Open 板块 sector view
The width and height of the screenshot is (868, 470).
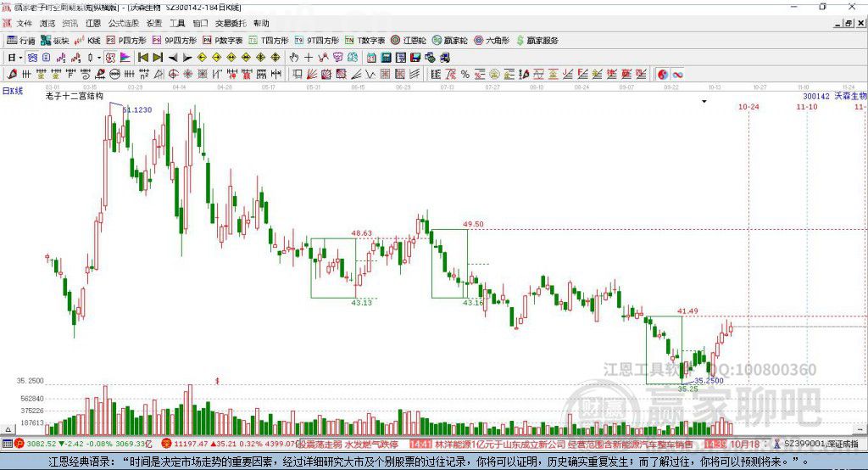(55, 41)
